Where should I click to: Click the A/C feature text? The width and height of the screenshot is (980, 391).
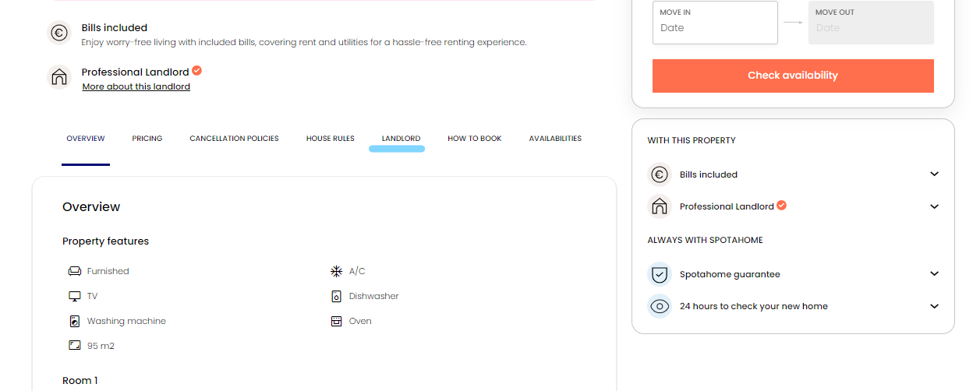357,271
